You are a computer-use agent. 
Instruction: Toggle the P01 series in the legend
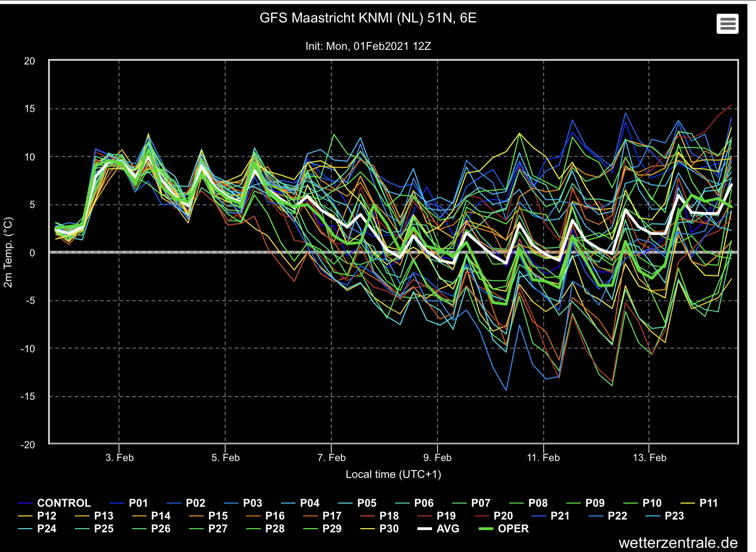click(129, 503)
